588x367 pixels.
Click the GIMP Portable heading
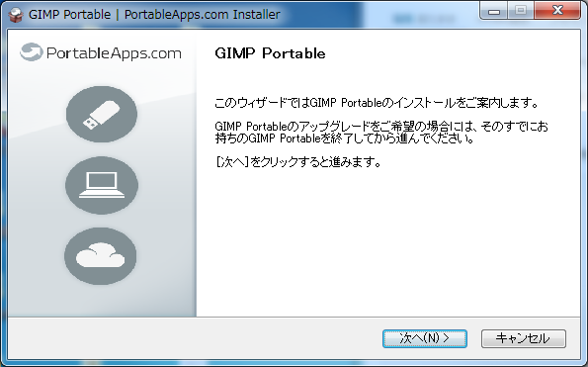pyautogui.click(x=270, y=53)
